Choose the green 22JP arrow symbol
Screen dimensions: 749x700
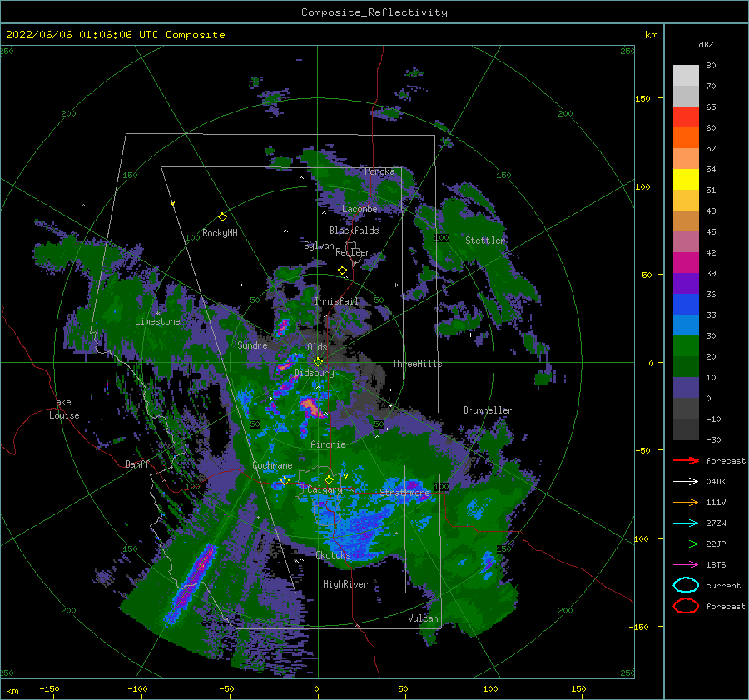tap(686, 544)
